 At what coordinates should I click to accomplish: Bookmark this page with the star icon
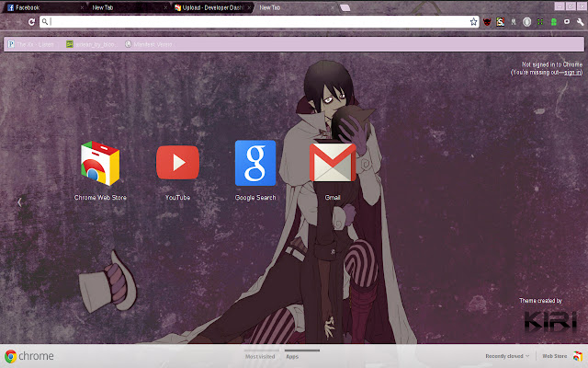(x=474, y=22)
